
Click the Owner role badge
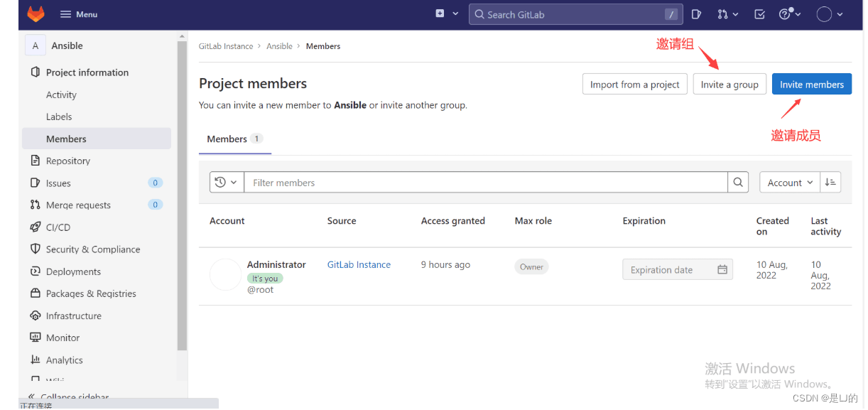[x=531, y=267]
